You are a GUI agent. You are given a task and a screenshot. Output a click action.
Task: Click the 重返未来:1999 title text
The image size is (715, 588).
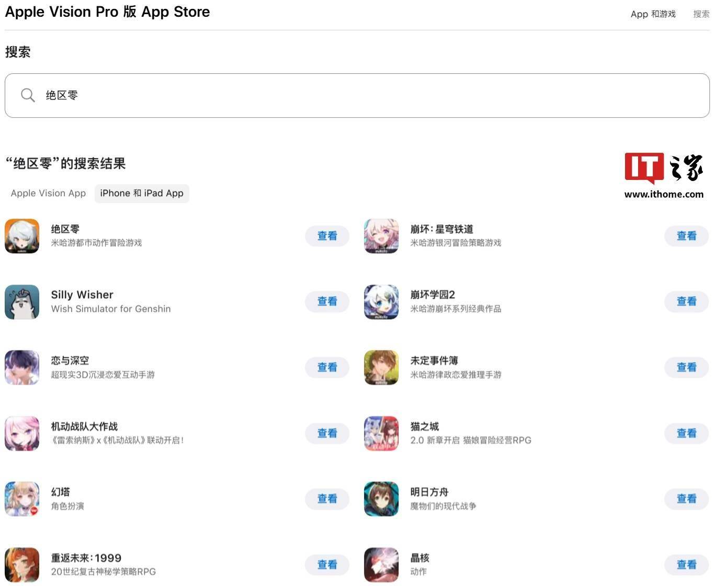(x=86, y=558)
